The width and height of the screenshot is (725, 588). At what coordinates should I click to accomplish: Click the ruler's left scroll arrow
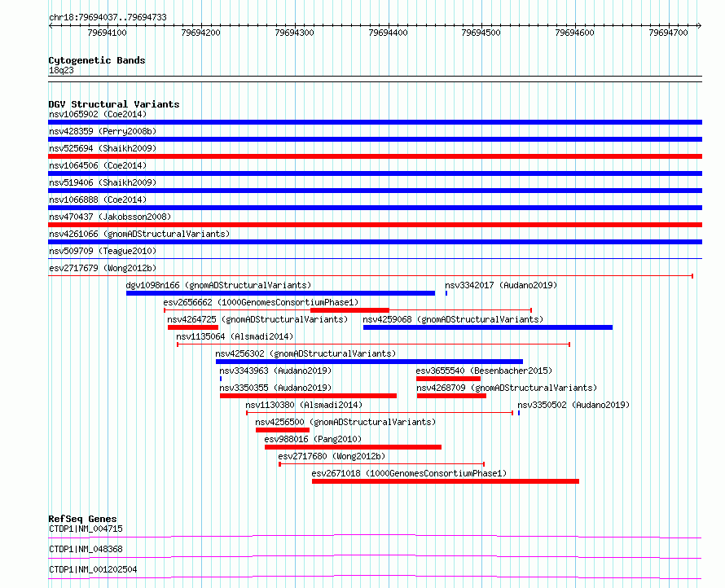(x=51, y=26)
